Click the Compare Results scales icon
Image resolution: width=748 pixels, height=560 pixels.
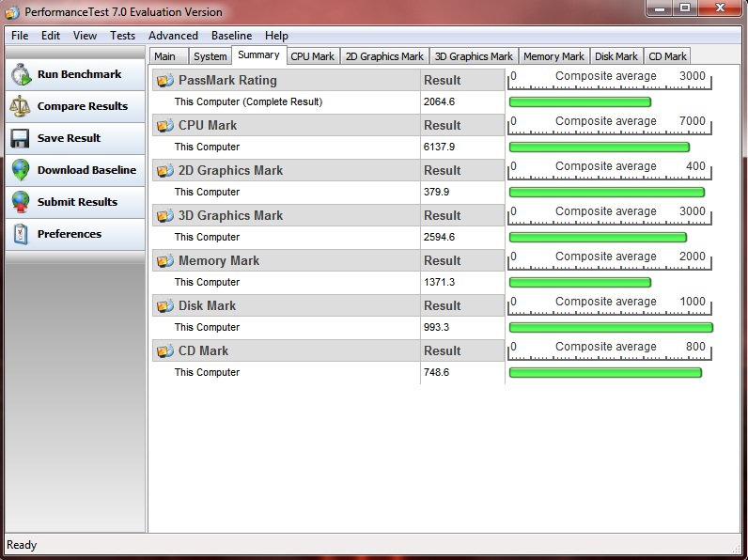click(20, 106)
